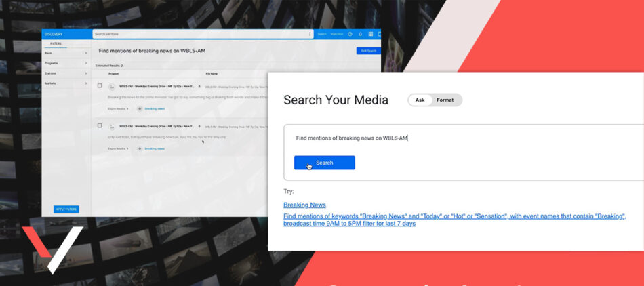Click the plus icon beside second 'Breaking, news' tag

(x=140, y=148)
